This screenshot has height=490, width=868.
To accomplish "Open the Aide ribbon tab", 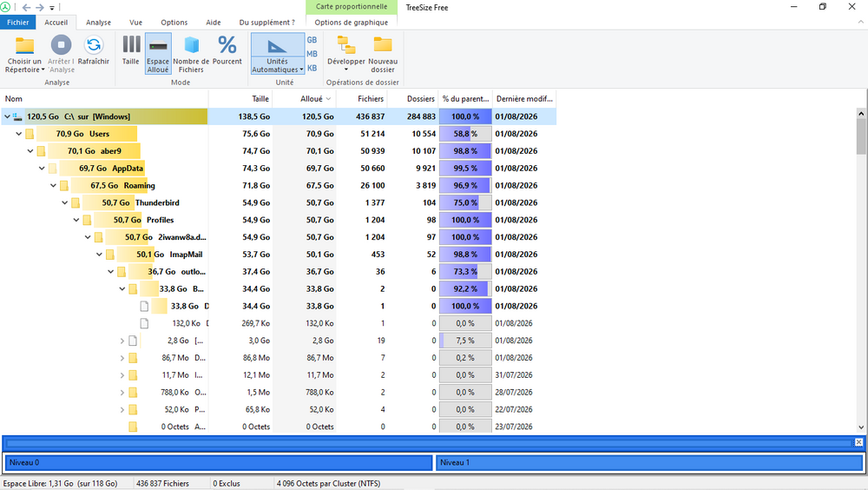I will point(214,23).
